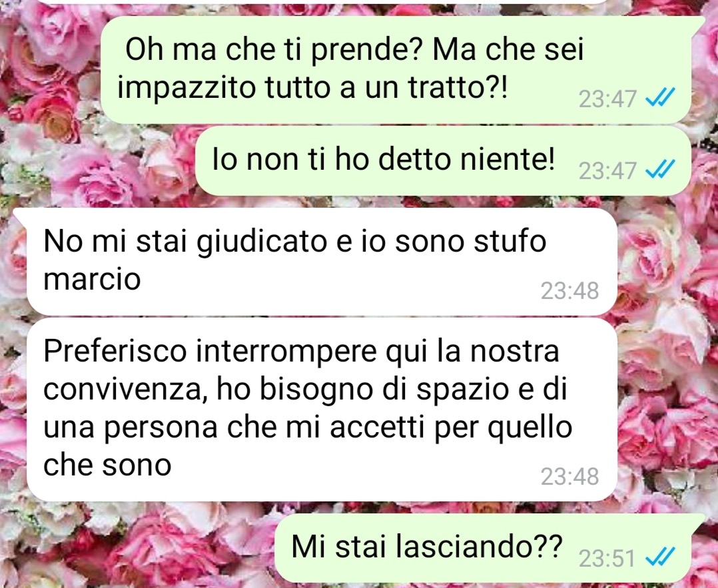
Task: Tap blue read ticks beside 'impazzito tutto a un tratto?!'
Action: tap(660, 98)
